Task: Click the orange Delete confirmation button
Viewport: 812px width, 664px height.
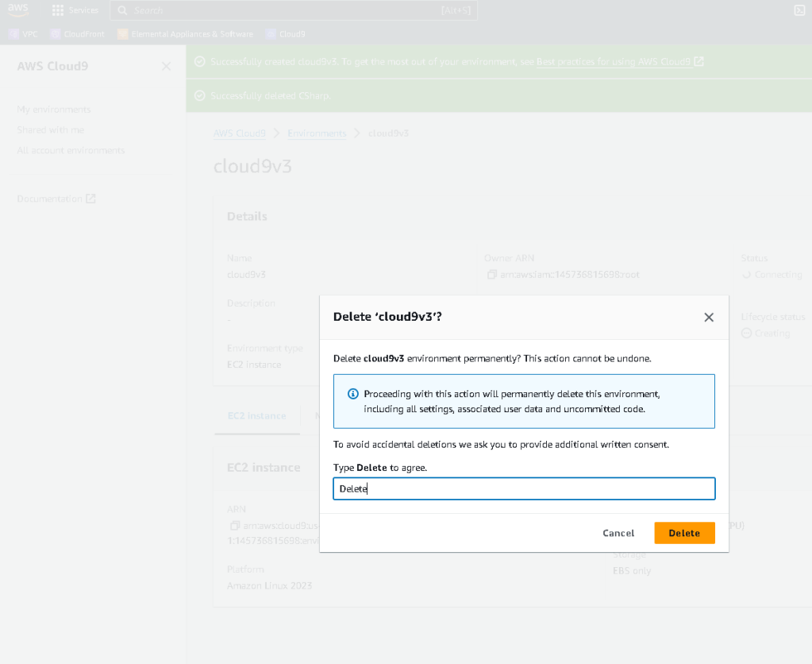Action: 684,533
